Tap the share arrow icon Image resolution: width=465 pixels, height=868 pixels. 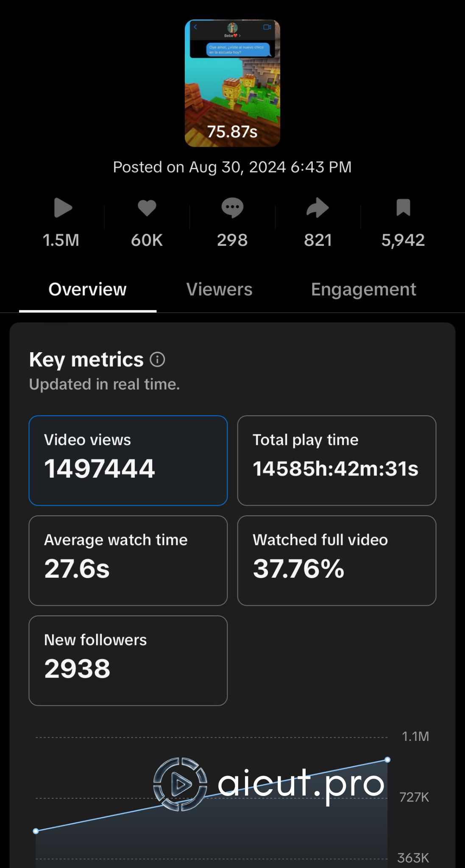tap(317, 208)
